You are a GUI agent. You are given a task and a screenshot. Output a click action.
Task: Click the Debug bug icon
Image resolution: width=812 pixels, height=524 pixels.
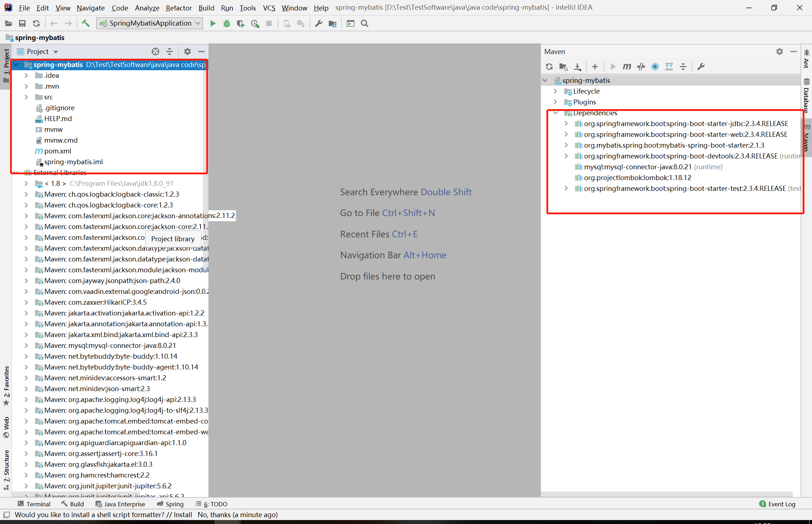coord(227,23)
